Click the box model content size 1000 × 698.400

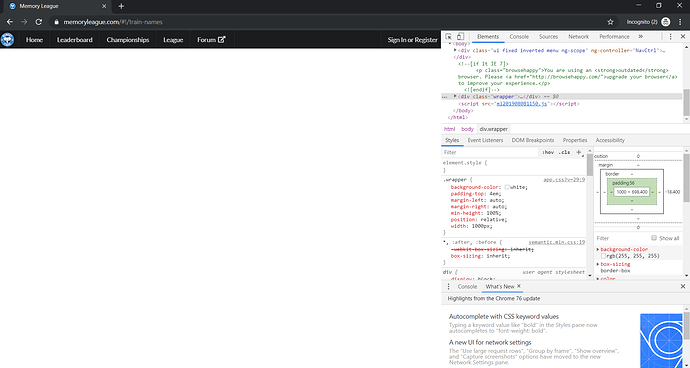(632, 192)
